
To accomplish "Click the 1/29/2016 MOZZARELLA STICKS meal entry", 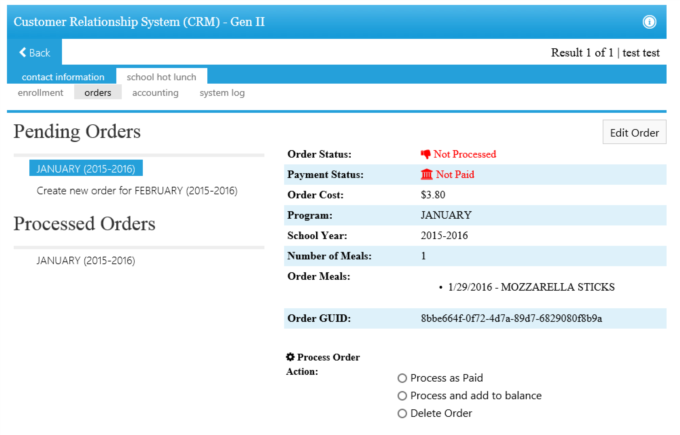I will (x=531, y=287).
